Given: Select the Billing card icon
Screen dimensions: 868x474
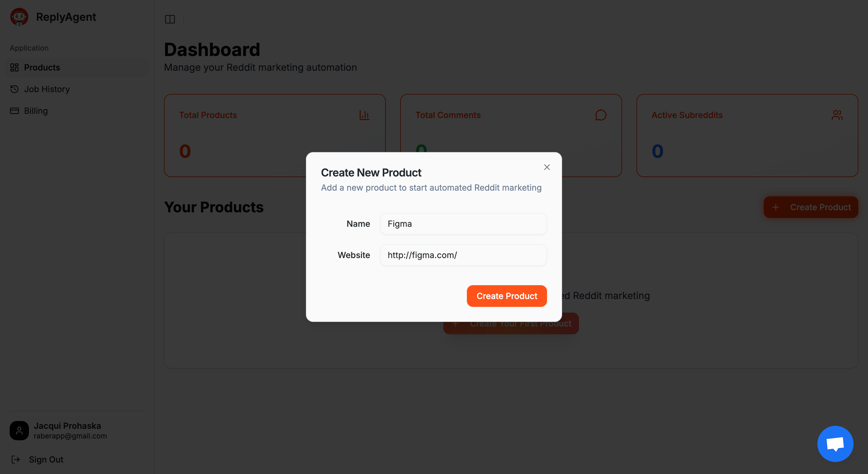Looking at the screenshot, I should coord(14,111).
